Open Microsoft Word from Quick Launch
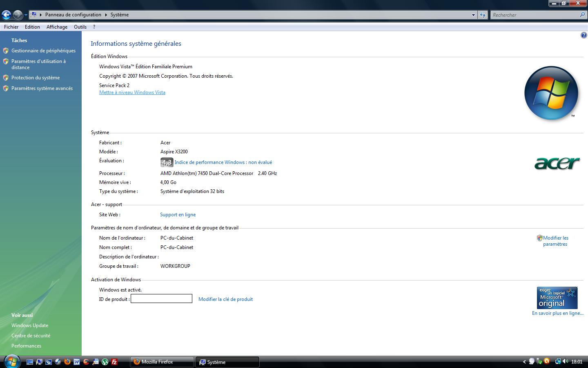Image resolution: width=588 pixels, height=368 pixels. (76, 362)
